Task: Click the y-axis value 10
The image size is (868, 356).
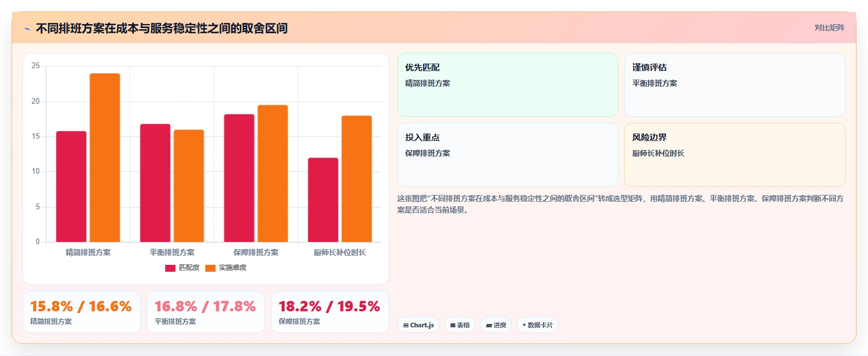Action: click(x=35, y=171)
